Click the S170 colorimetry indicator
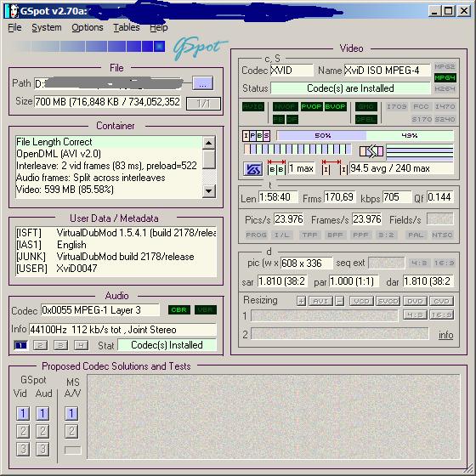 point(422,119)
